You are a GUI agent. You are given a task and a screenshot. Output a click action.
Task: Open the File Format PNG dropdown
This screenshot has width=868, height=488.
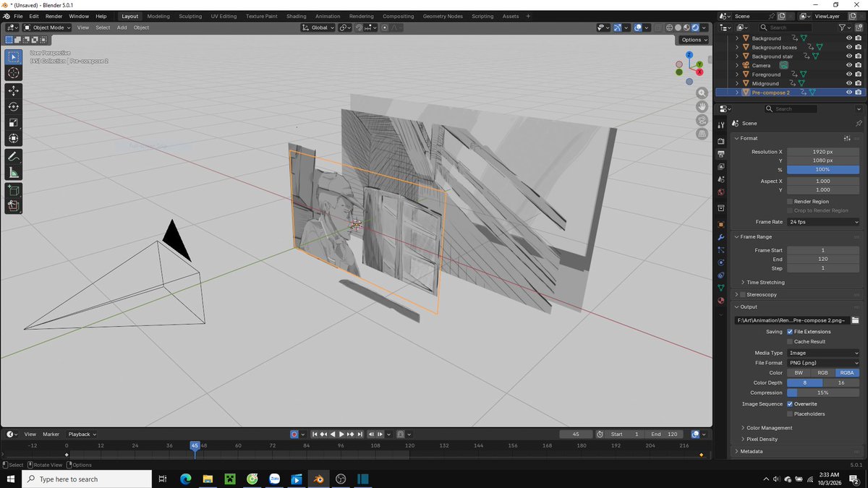click(x=823, y=363)
